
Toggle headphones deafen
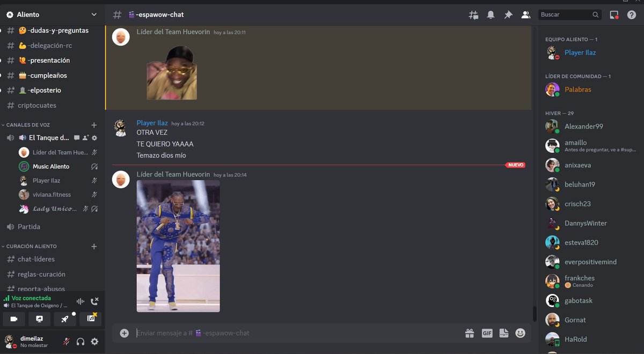coord(80,342)
